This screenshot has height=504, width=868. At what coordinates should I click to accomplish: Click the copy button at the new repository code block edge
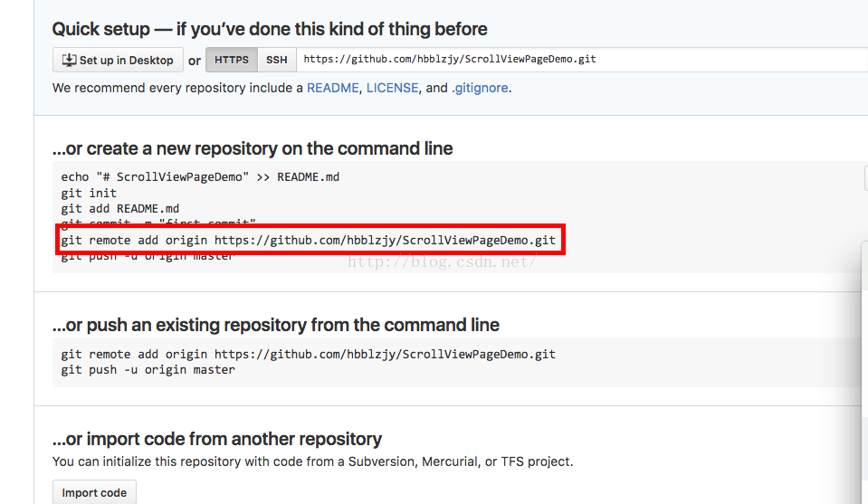[x=866, y=178]
